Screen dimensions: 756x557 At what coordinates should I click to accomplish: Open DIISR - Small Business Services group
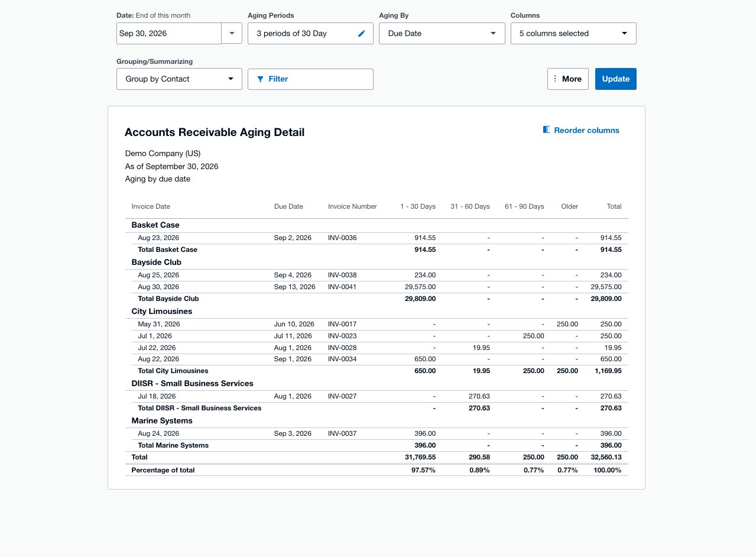pyautogui.click(x=193, y=384)
